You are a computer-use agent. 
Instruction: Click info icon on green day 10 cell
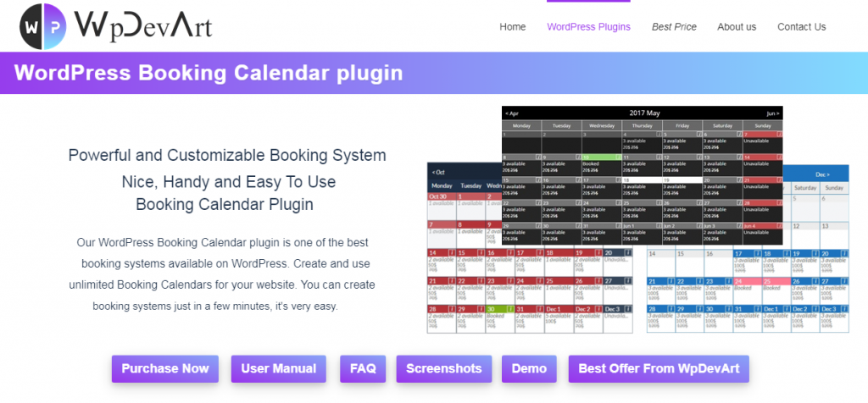618,157
